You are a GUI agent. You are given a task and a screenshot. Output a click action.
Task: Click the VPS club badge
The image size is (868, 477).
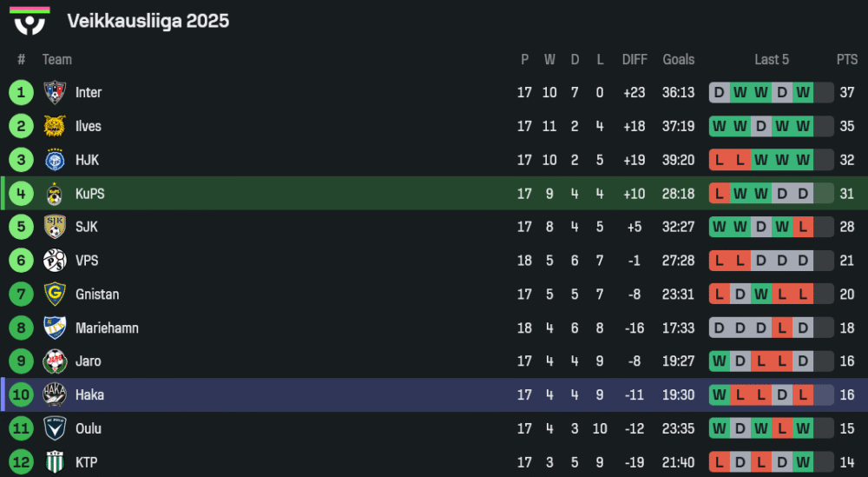tap(55, 261)
